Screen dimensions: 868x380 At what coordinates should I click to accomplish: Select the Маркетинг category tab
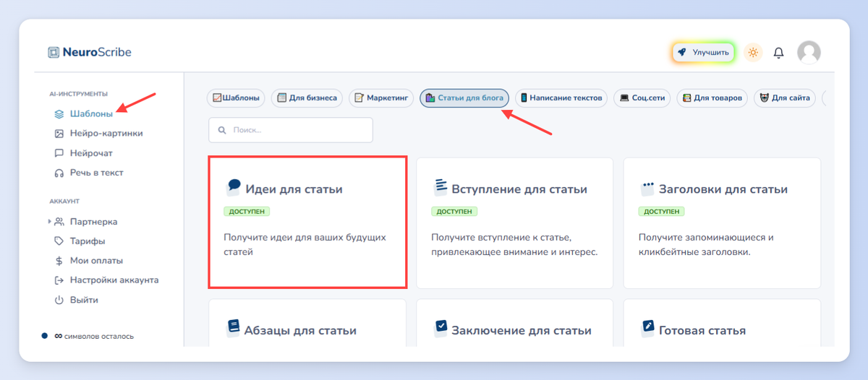(381, 98)
